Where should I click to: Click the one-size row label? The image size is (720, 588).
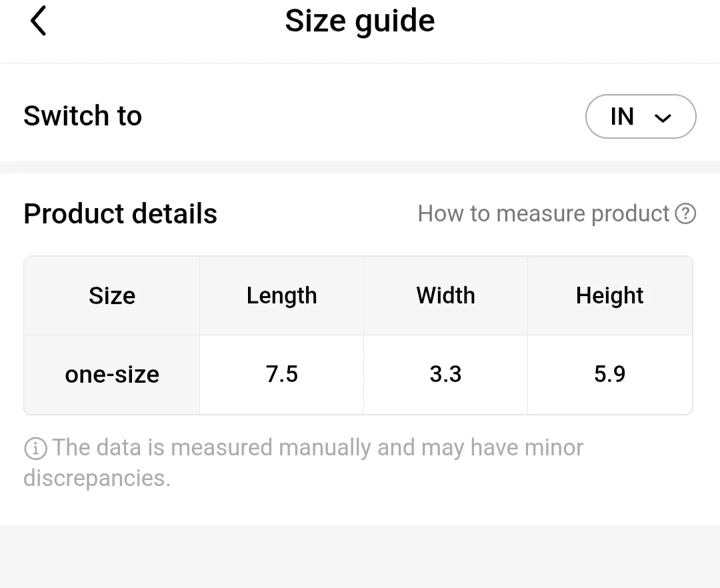point(112,375)
